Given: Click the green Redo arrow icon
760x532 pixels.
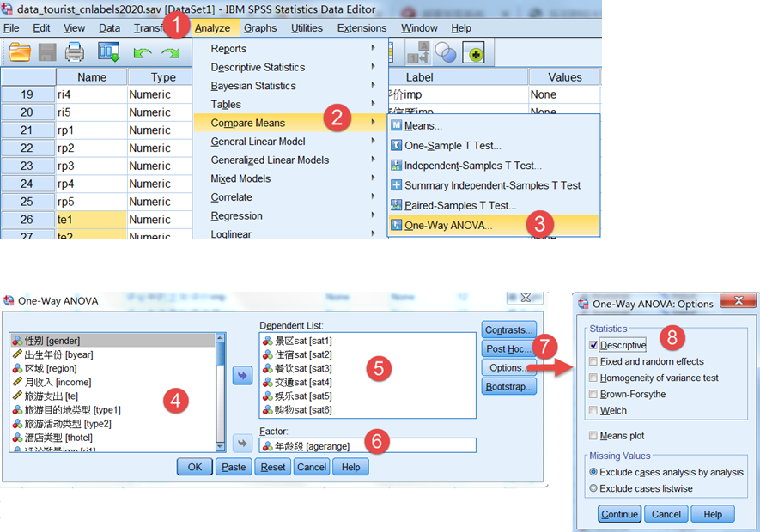Looking at the screenshot, I should pos(171,52).
